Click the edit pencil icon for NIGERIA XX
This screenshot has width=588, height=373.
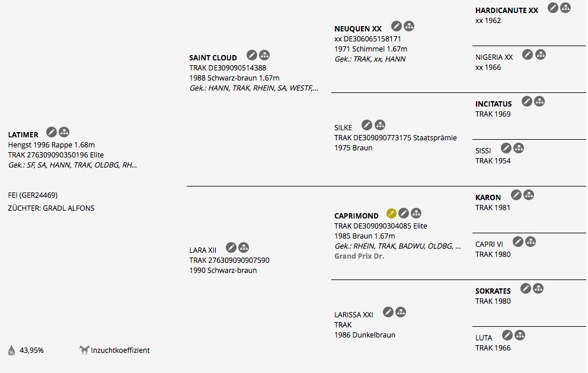(528, 54)
